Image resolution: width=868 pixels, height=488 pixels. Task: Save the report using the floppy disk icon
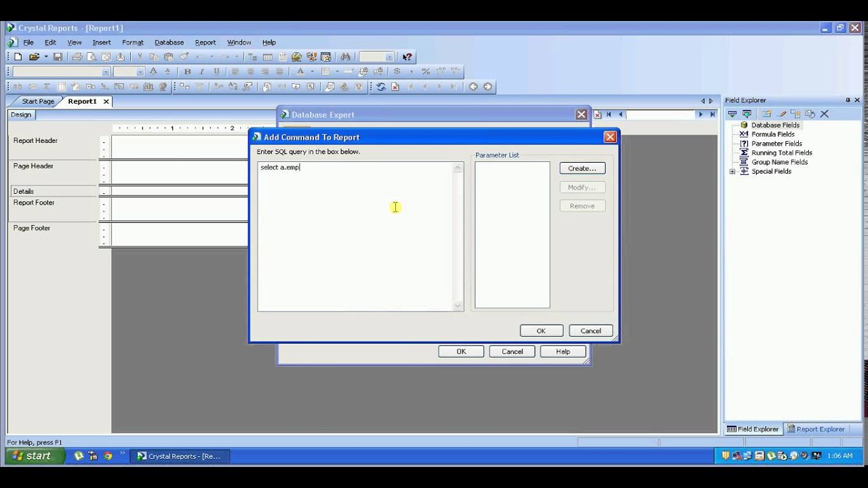pyautogui.click(x=58, y=57)
